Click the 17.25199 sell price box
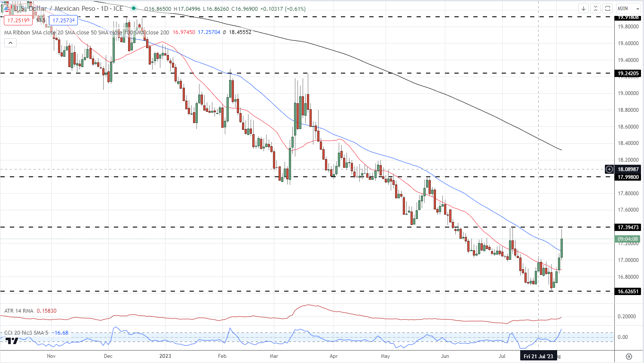The image size is (644, 363). point(18,20)
